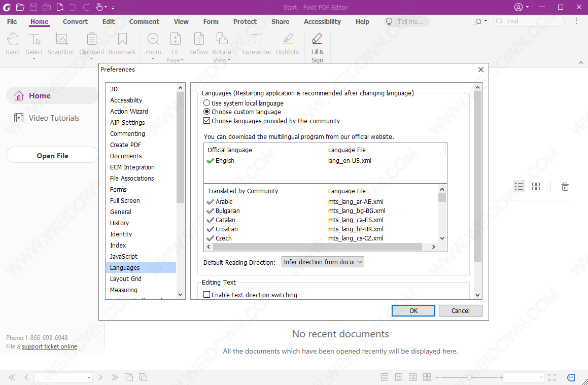Click the Zoom magnifier icon
The height and width of the screenshot is (385, 588).
tap(153, 39)
